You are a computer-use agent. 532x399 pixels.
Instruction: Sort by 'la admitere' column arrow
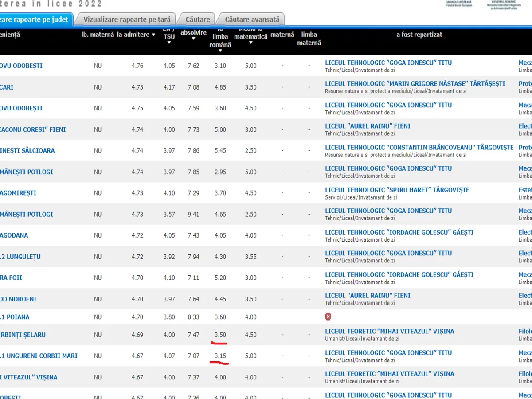(153, 35)
